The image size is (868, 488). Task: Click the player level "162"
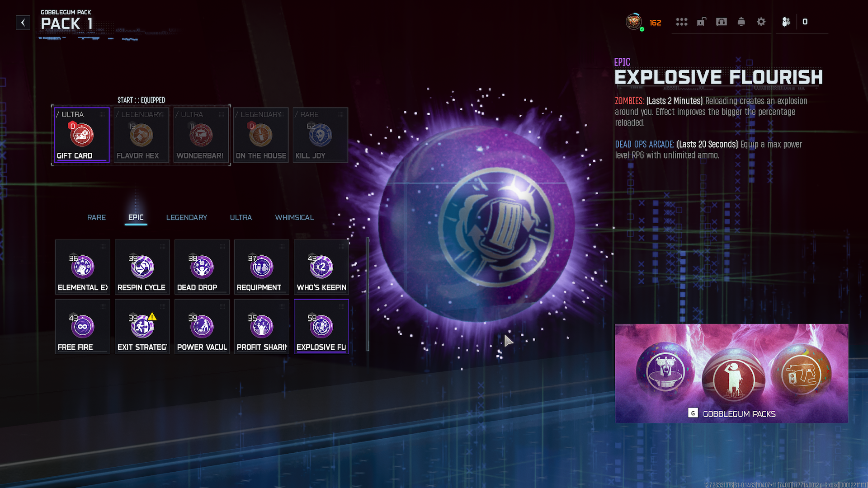tap(655, 23)
